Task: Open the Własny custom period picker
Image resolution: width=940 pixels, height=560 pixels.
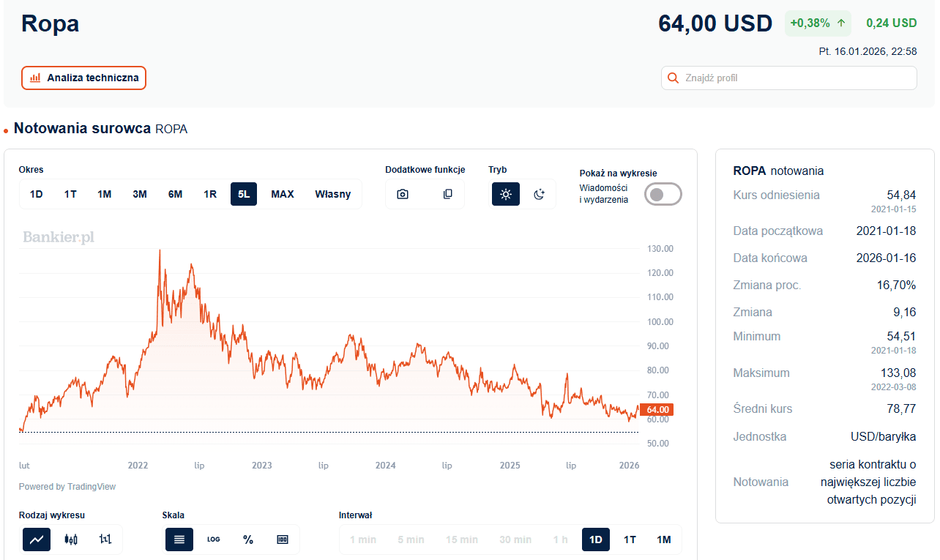Action: [333, 194]
